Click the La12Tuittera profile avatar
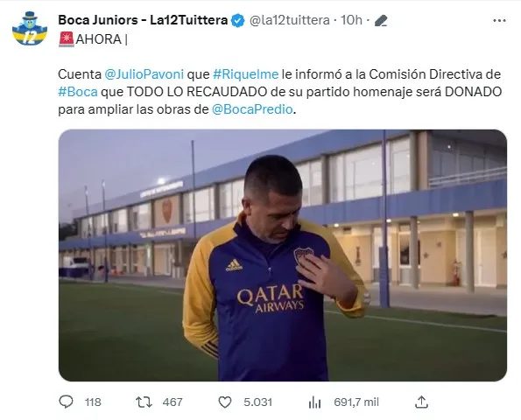The image size is (521, 420). click(x=30, y=29)
